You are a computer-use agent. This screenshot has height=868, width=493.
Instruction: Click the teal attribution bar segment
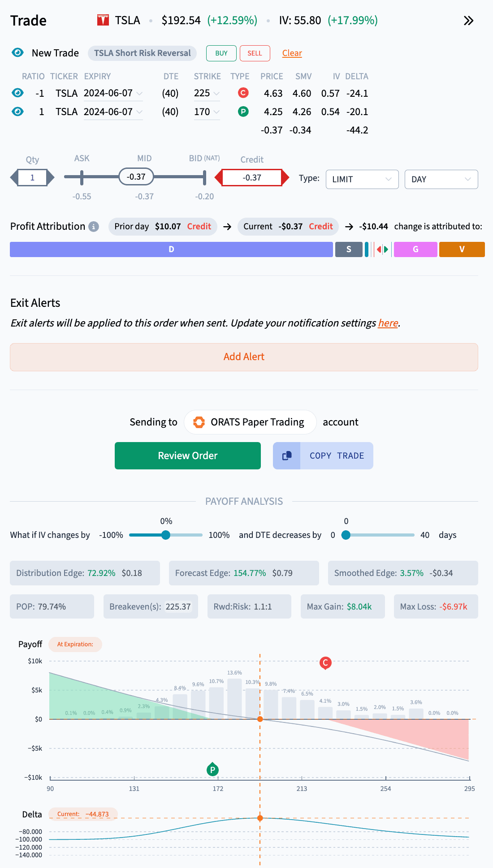367,249
